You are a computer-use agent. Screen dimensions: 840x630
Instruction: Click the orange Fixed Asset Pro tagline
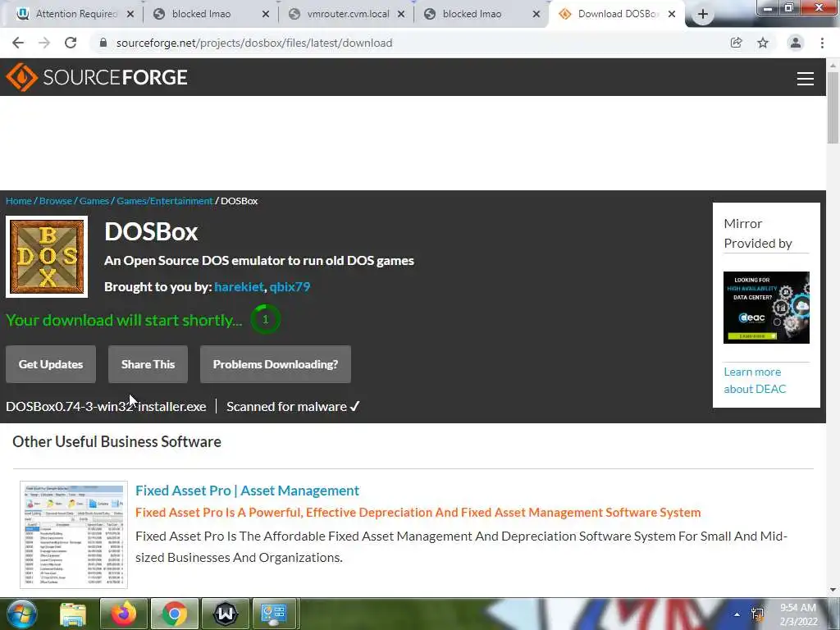(418, 512)
